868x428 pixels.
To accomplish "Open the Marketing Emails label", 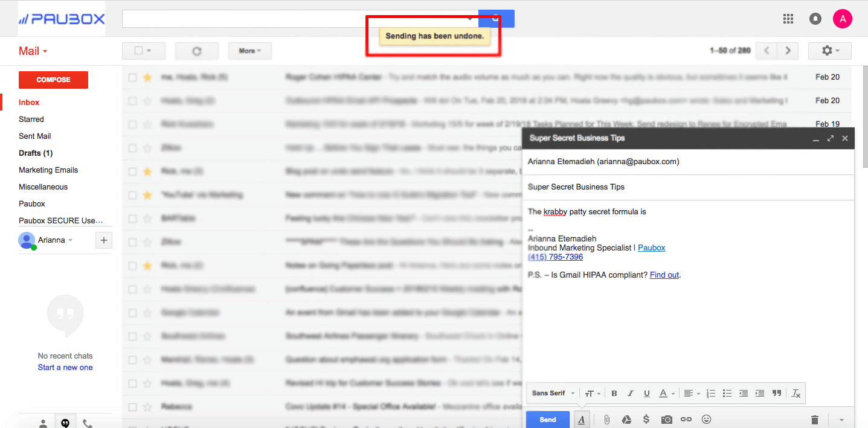I will point(48,170).
